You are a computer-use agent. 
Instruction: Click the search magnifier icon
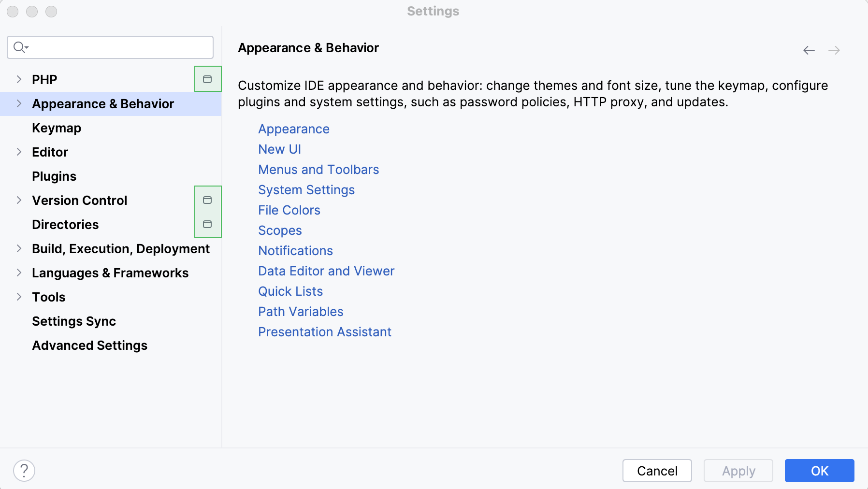(x=19, y=47)
